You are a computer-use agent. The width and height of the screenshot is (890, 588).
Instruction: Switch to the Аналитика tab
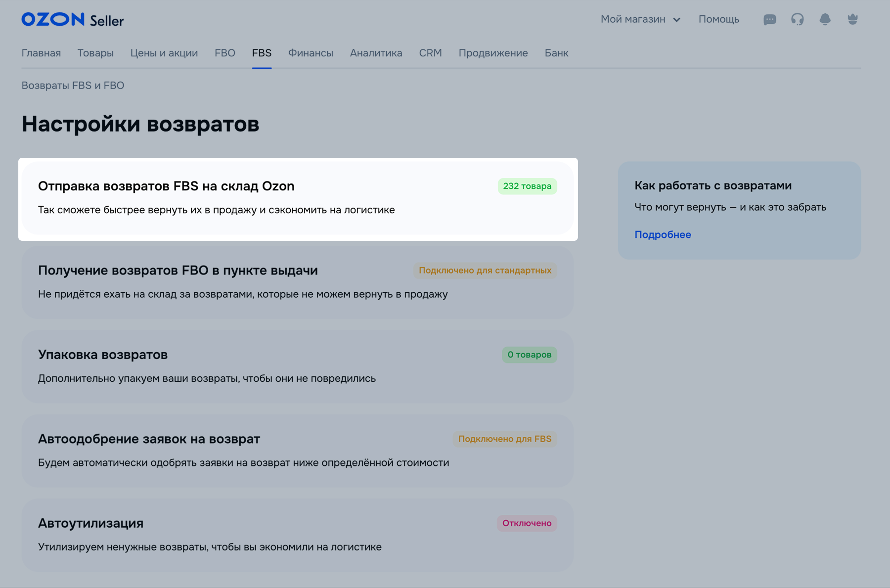pos(376,53)
